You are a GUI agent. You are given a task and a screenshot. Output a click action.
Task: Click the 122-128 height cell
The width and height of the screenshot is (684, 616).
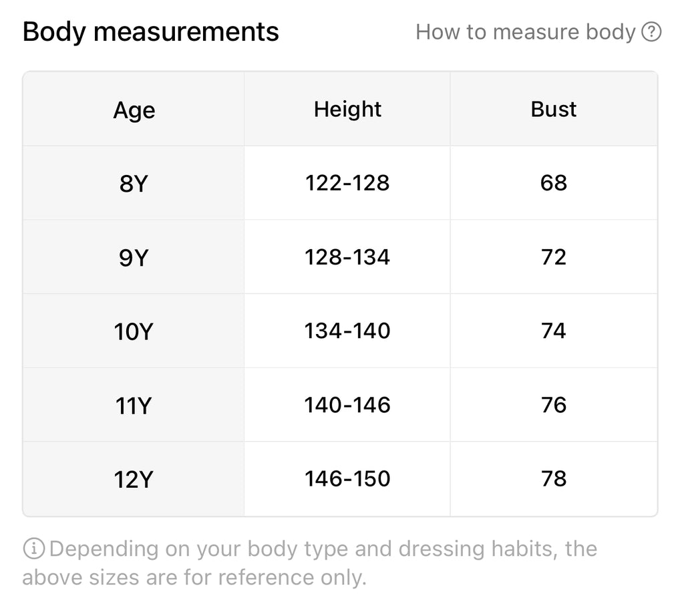(347, 183)
